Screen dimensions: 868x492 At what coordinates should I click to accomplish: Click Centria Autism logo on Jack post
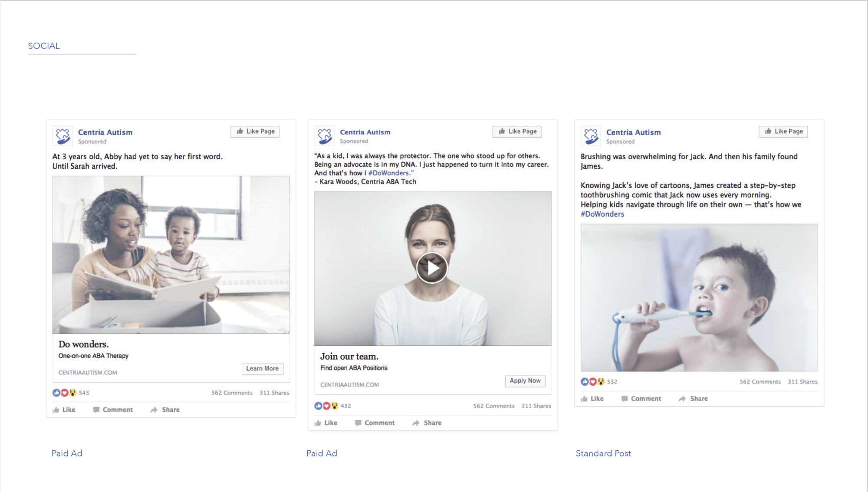[x=591, y=136]
